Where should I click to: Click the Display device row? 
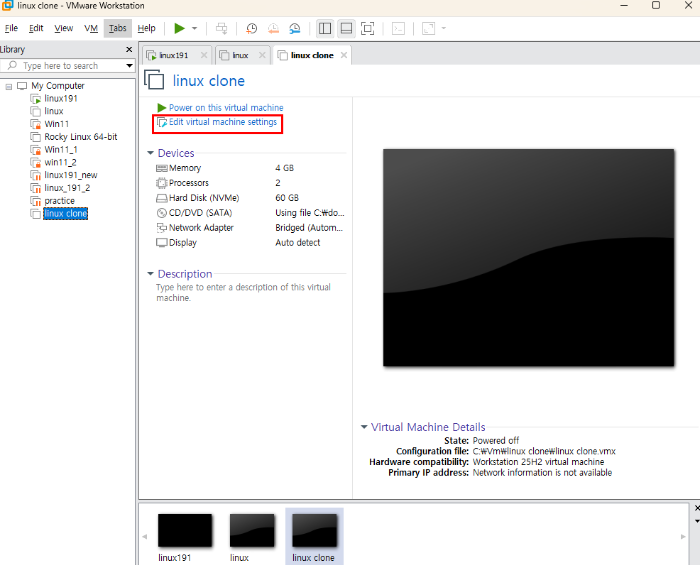click(182, 243)
